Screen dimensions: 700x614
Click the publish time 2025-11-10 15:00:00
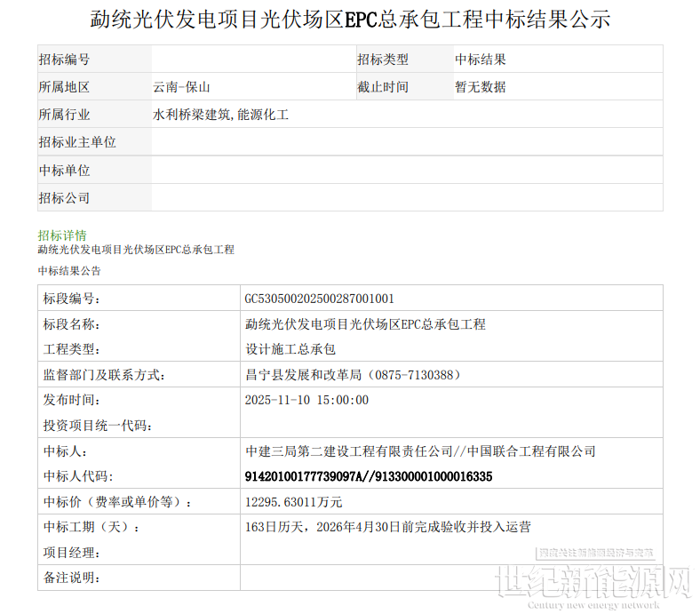pyautogui.click(x=306, y=400)
